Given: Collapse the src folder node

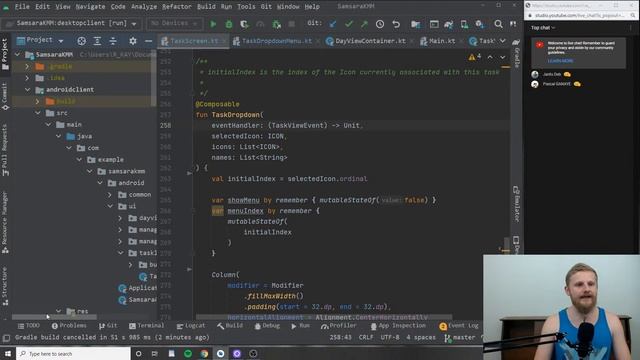Looking at the screenshot, I should [38, 113].
